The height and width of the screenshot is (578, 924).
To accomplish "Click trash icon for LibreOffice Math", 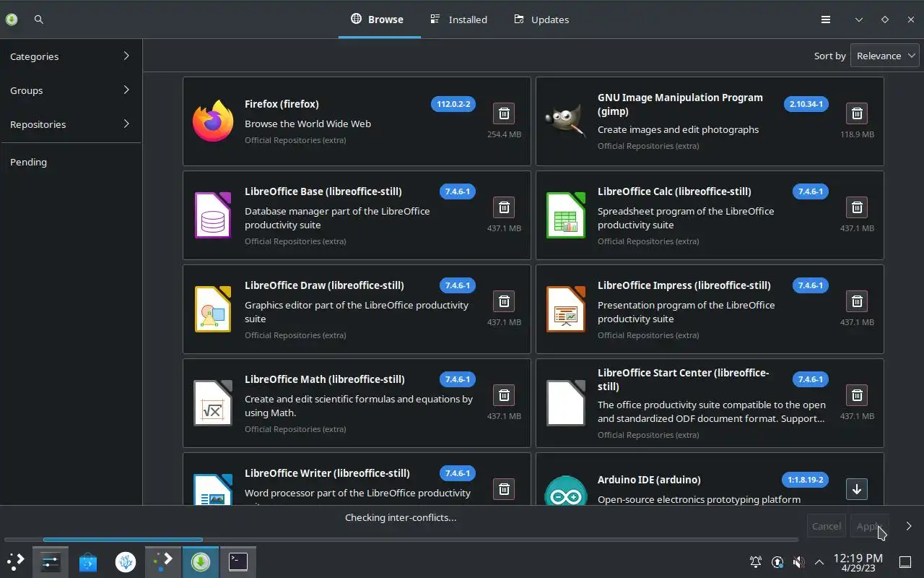I will 504,395.
